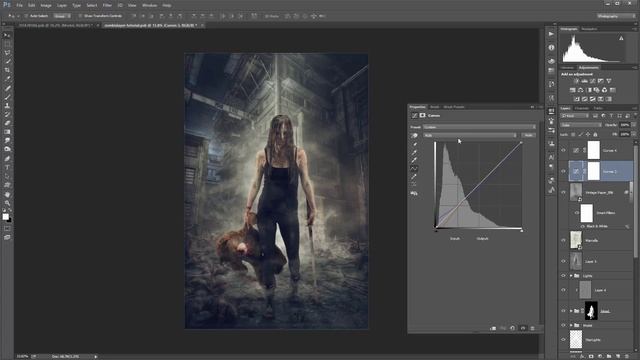Choose edit points to modify curve icon

point(414,169)
